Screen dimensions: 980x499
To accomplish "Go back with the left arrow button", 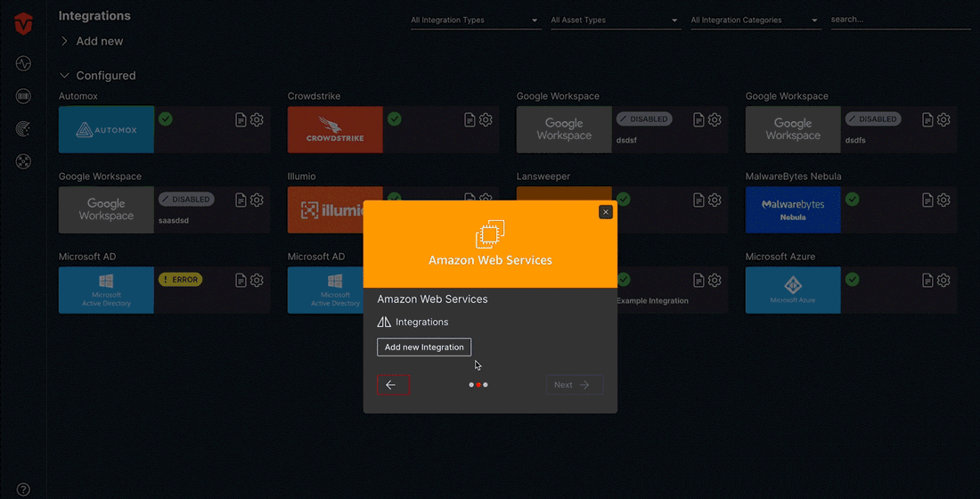I will [x=393, y=385].
